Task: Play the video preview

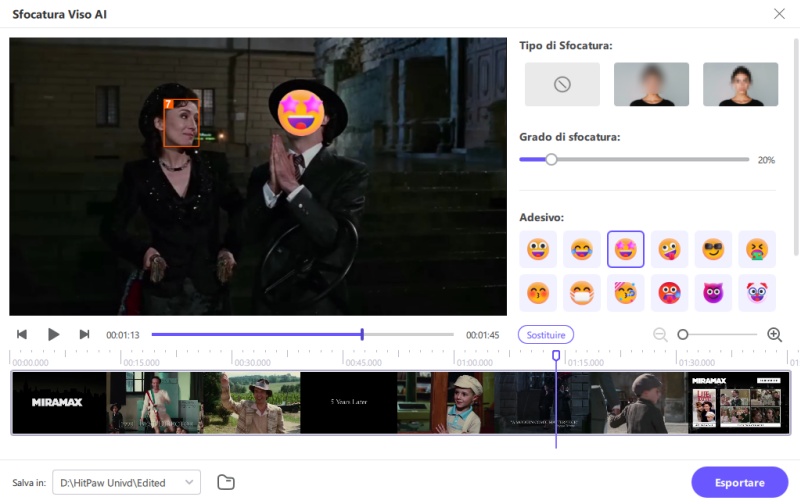Action: coord(54,335)
